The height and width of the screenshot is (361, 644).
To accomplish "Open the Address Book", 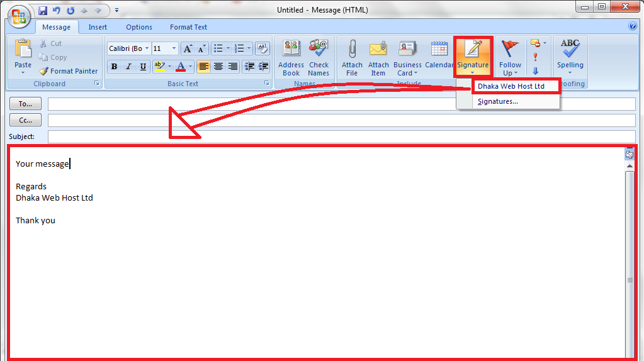I will point(291,58).
